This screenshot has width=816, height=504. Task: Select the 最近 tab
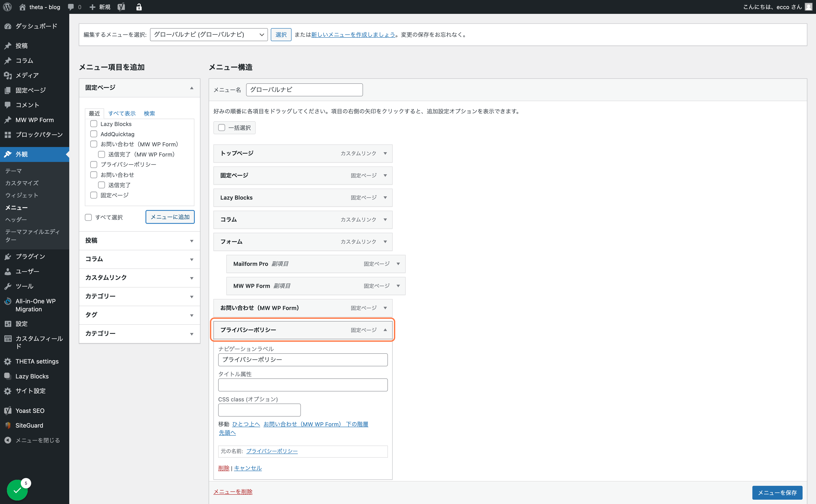tap(94, 114)
